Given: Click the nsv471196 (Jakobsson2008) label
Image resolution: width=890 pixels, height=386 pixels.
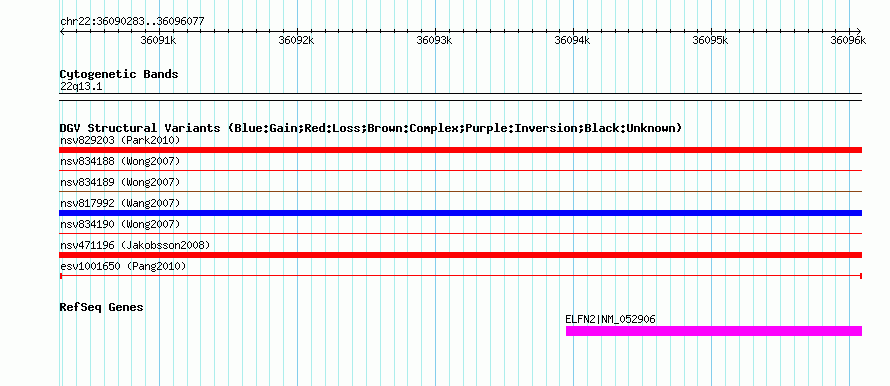Looking at the screenshot, I should click(x=135, y=245).
